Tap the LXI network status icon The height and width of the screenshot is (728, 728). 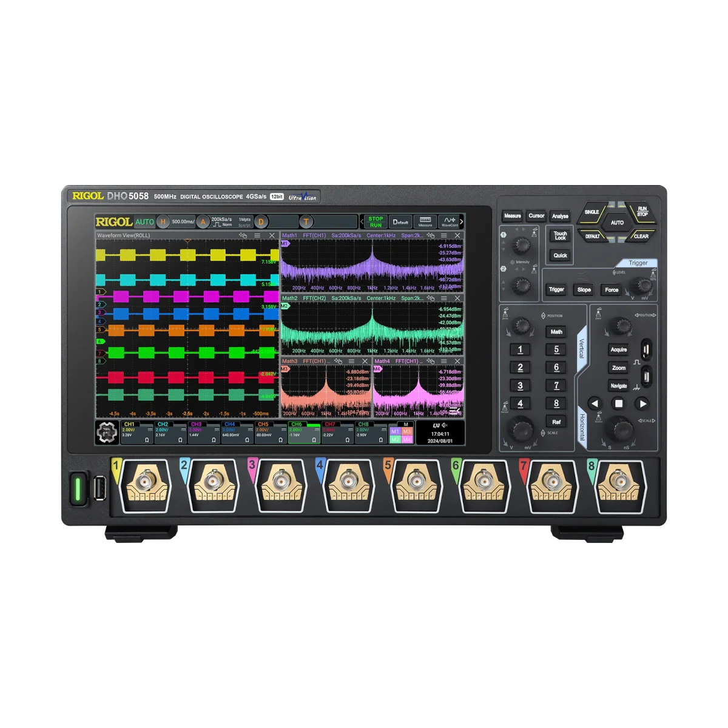(x=436, y=425)
